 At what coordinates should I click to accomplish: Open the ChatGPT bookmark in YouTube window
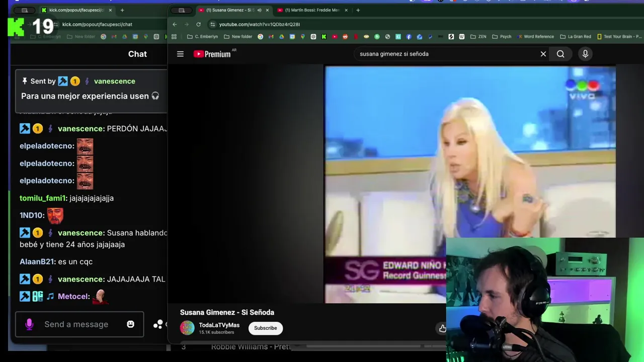[x=313, y=36]
